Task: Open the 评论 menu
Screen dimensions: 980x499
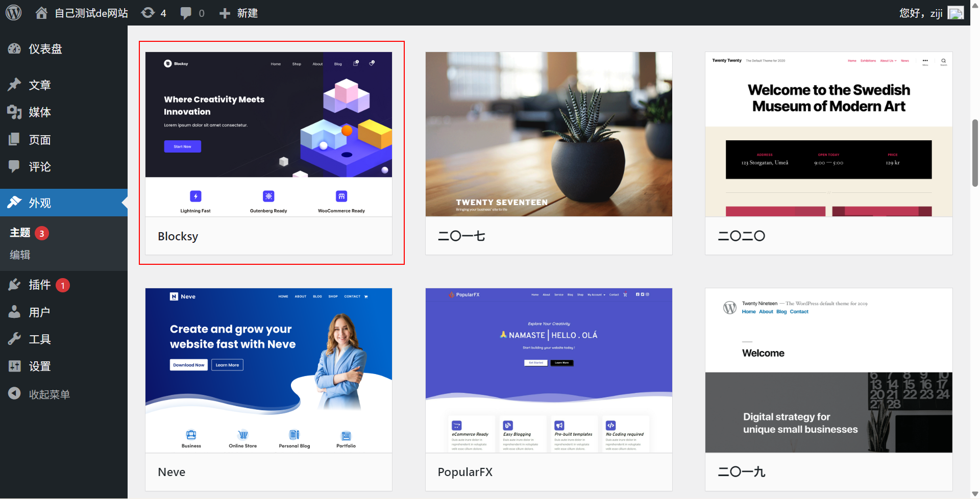Action: click(x=64, y=166)
